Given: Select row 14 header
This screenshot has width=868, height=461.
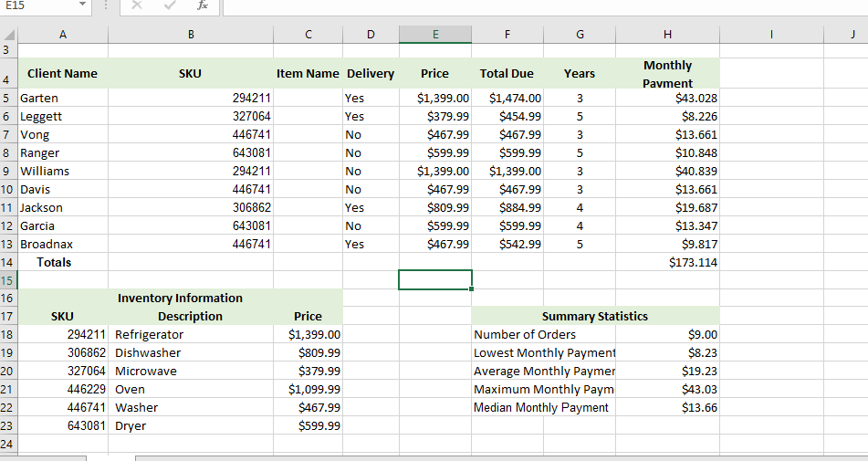Looking at the screenshot, I should (9, 262).
